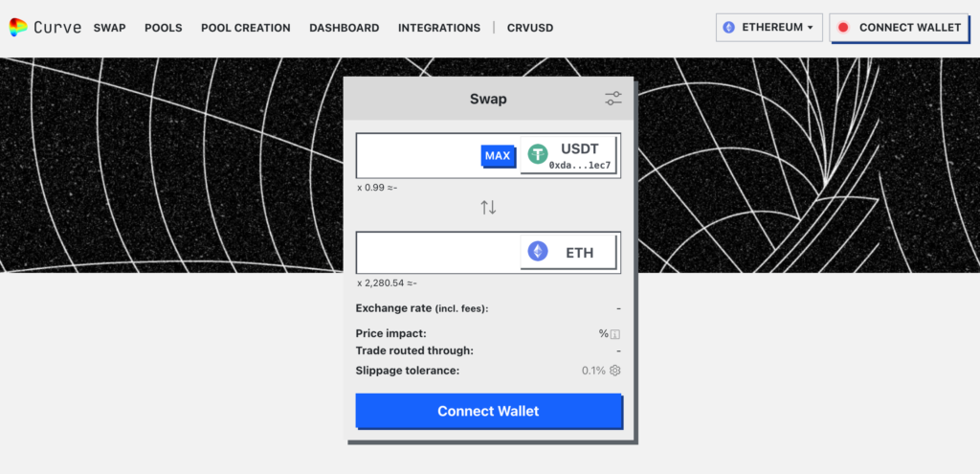Open USDT token selector
The height and width of the screenshot is (474, 980).
[568, 155]
